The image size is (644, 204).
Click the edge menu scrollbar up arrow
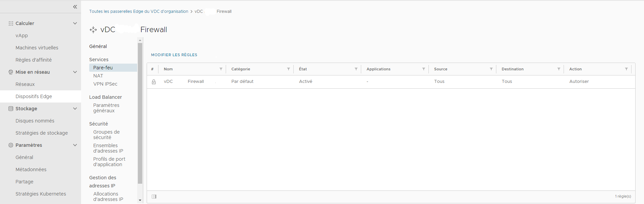[140, 40]
